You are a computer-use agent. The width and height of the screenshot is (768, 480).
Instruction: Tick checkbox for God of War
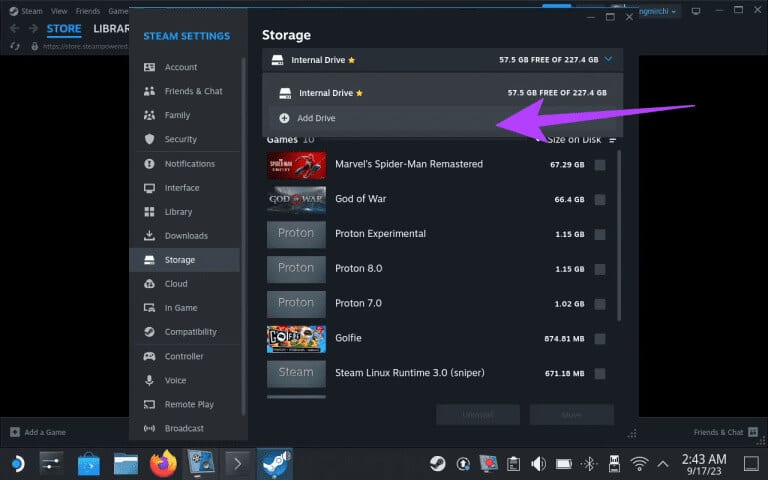(600, 200)
